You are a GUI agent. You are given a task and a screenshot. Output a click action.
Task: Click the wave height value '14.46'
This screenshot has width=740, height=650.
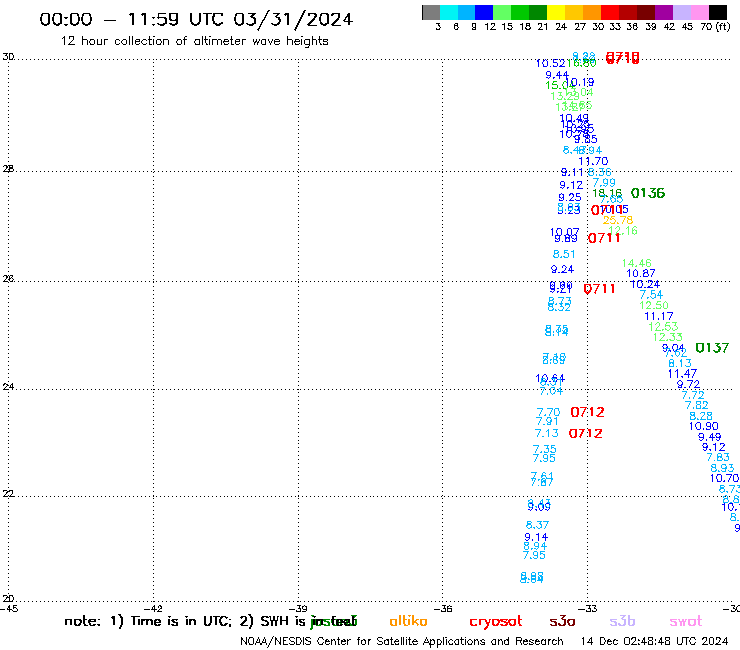637,263
